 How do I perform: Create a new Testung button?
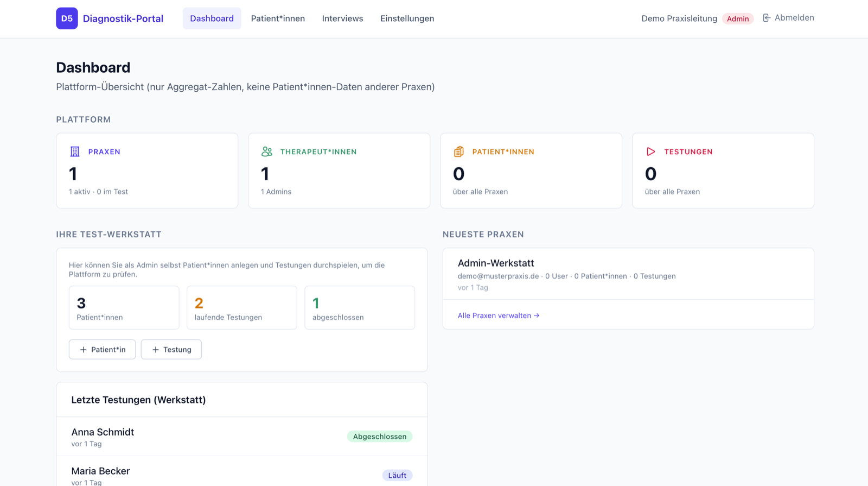pyautogui.click(x=171, y=350)
